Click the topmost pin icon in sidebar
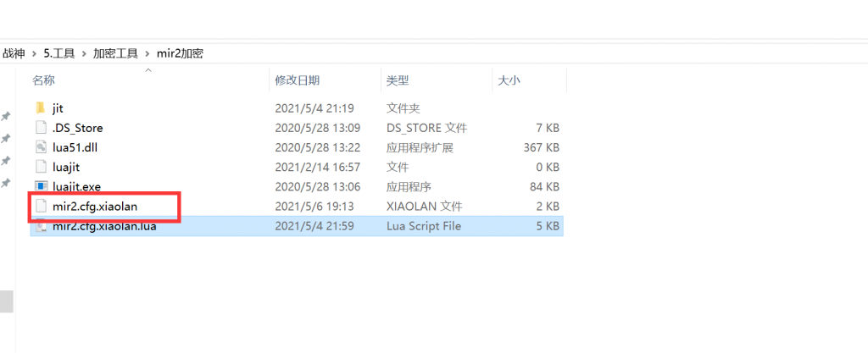Viewport: 868px width, 353px height. (x=6, y=116)
